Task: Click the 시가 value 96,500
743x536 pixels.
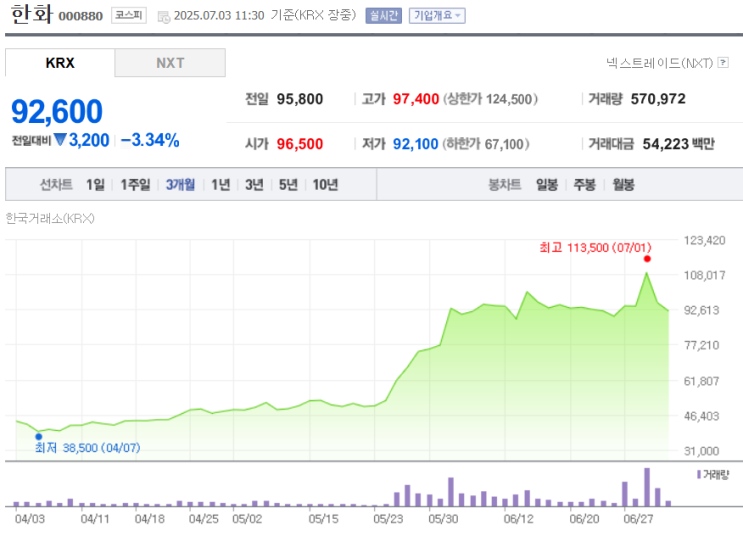Action: point(300,144)
